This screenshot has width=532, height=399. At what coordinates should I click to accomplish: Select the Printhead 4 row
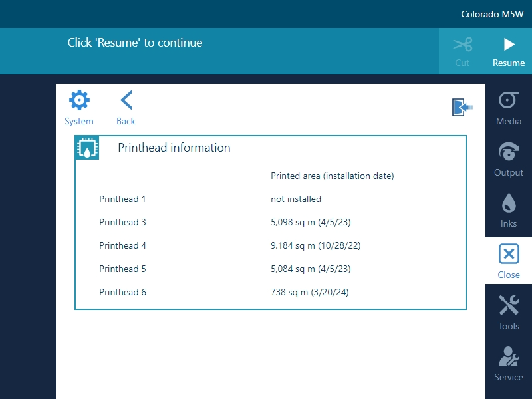coord(122,245)
